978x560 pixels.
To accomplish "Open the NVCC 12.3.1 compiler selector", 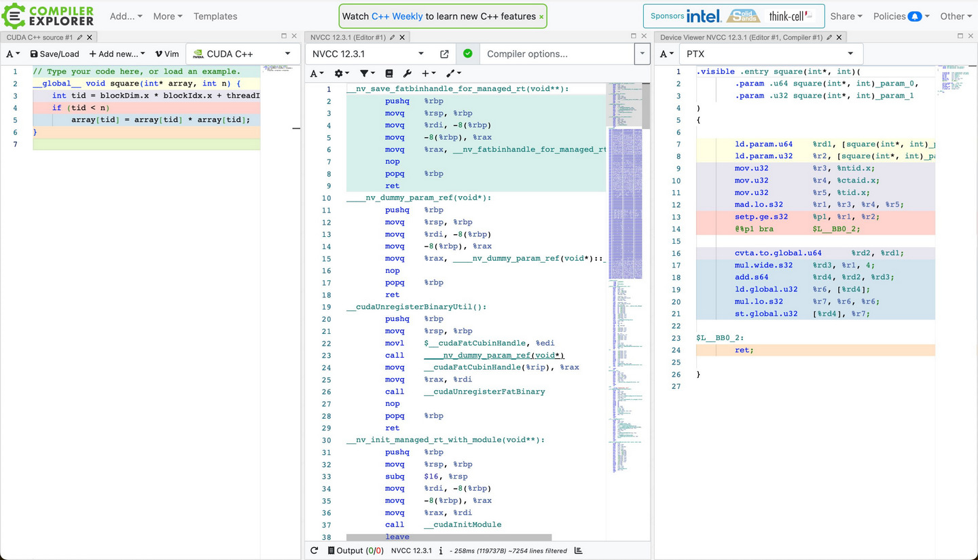I will pos(367,54).
